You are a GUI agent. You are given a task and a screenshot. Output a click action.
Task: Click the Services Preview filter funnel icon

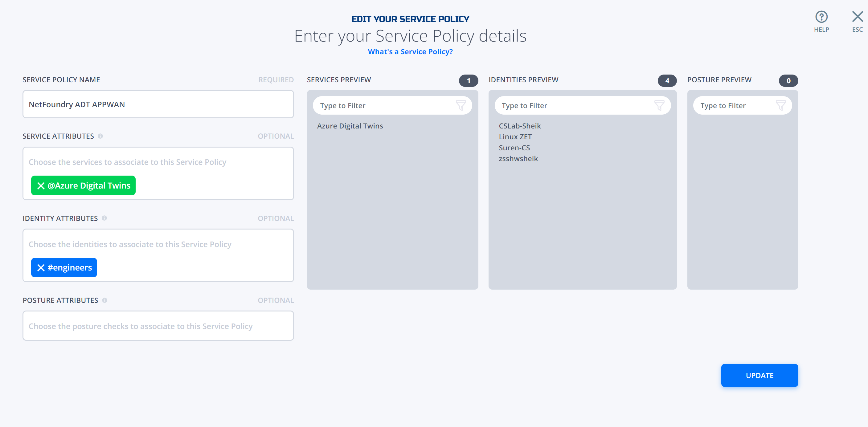tap(461, 105)
